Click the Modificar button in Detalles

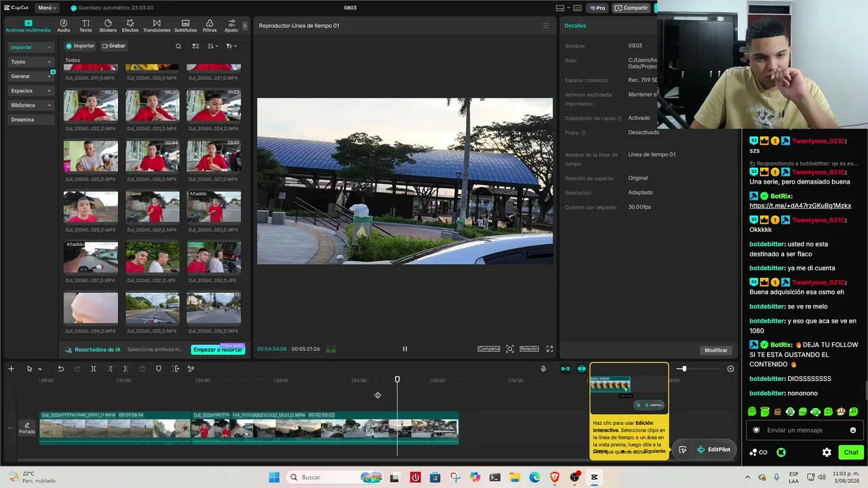(x=716, y=350)
